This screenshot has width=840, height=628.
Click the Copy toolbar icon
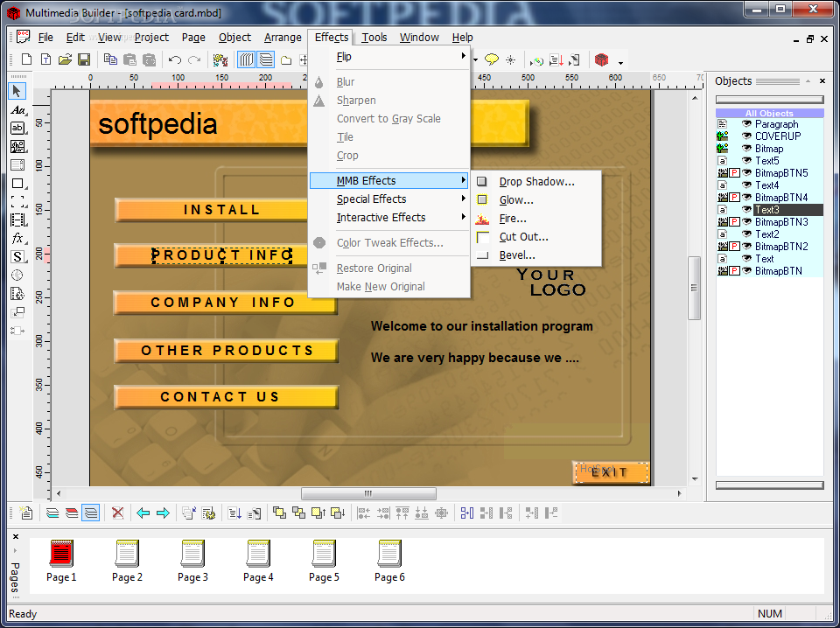pos(110,59)
